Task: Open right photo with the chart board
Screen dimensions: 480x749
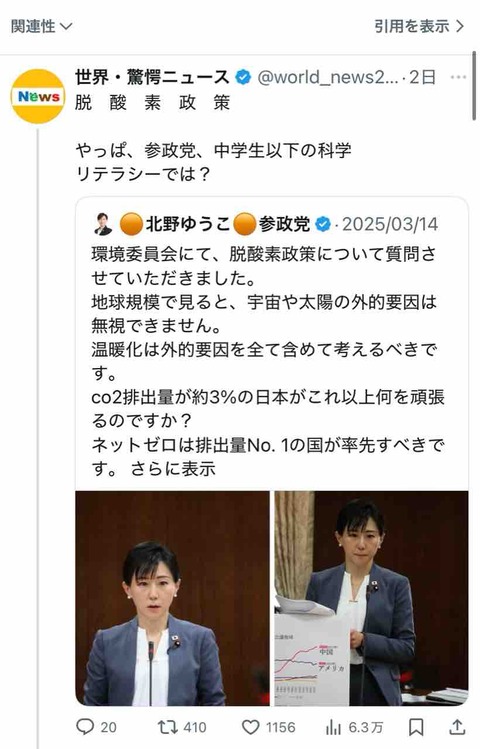Action: (371, 598)
